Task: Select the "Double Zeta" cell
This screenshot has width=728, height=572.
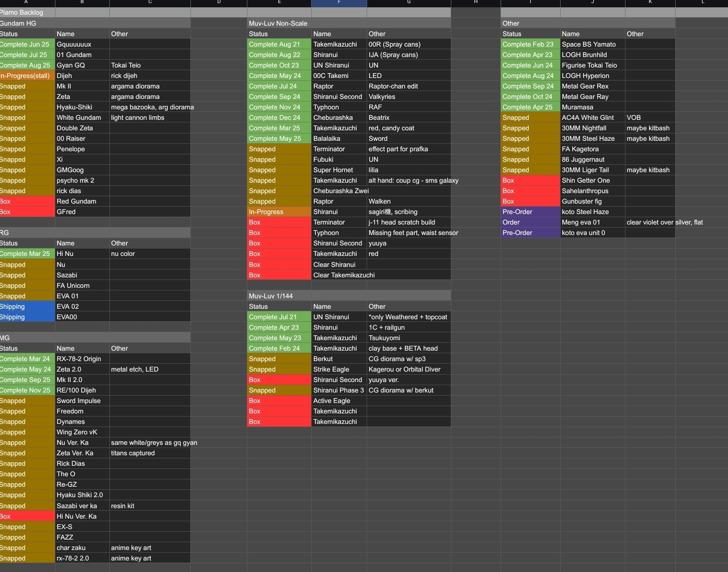Action: [x=82, y=128]
